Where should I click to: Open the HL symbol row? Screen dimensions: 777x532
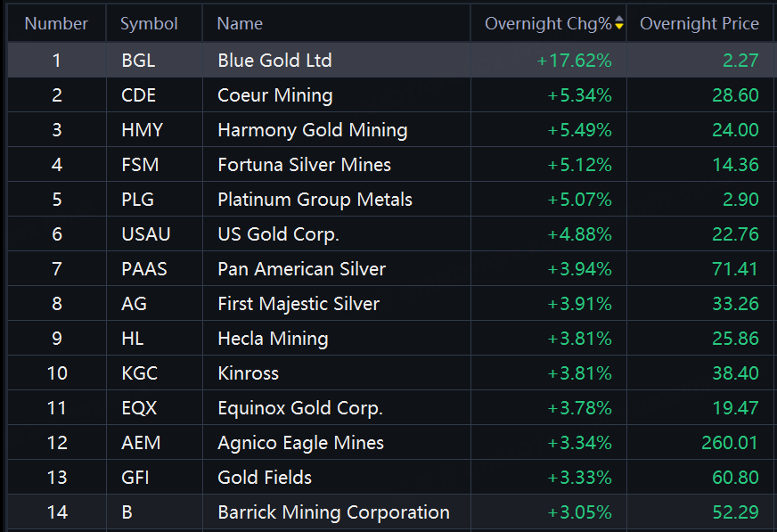(x=133, y=339)
